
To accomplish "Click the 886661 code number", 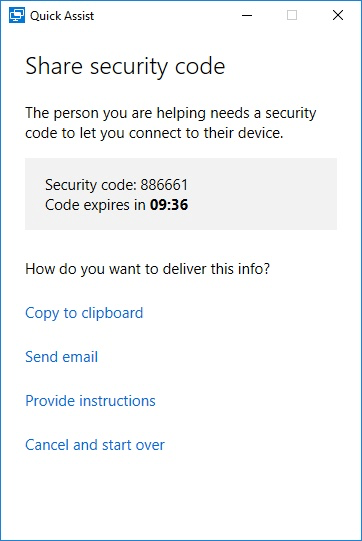I will pos(164,185).
